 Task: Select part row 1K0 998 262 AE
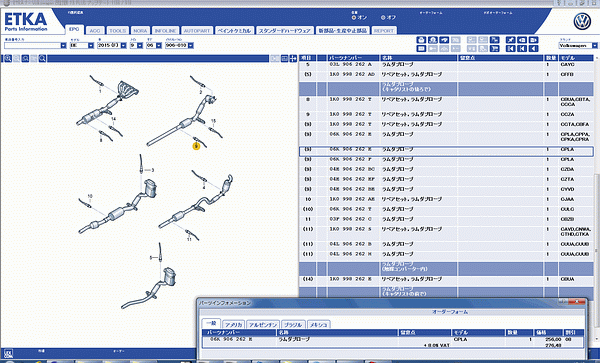click(446, 199)
